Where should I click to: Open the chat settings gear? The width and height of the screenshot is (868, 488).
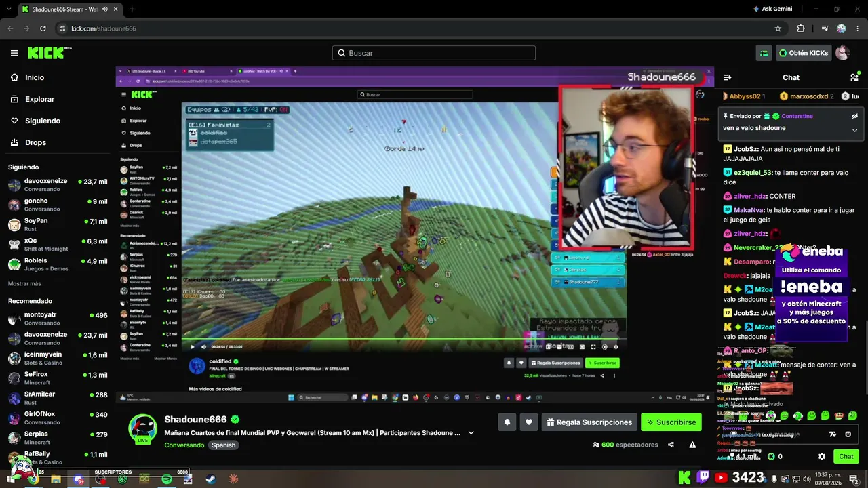pyautogui.click(x=822, y=456)
